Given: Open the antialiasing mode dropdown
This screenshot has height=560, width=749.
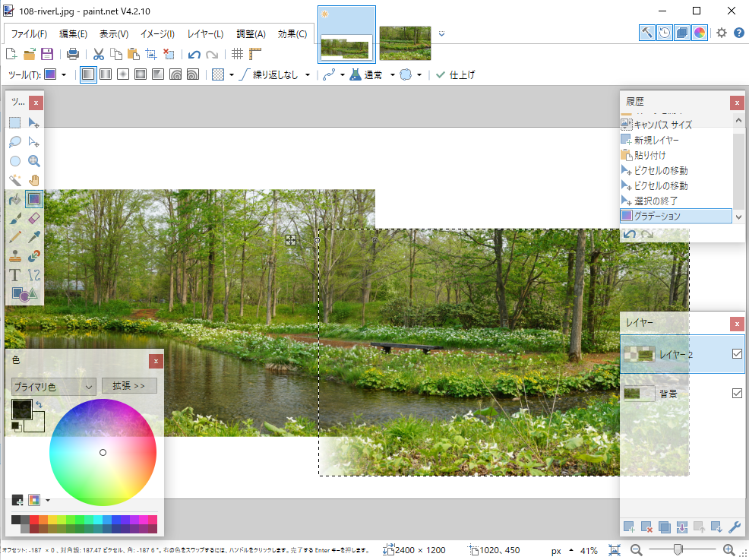Looking at the screenshot, I should click(419, 75).
